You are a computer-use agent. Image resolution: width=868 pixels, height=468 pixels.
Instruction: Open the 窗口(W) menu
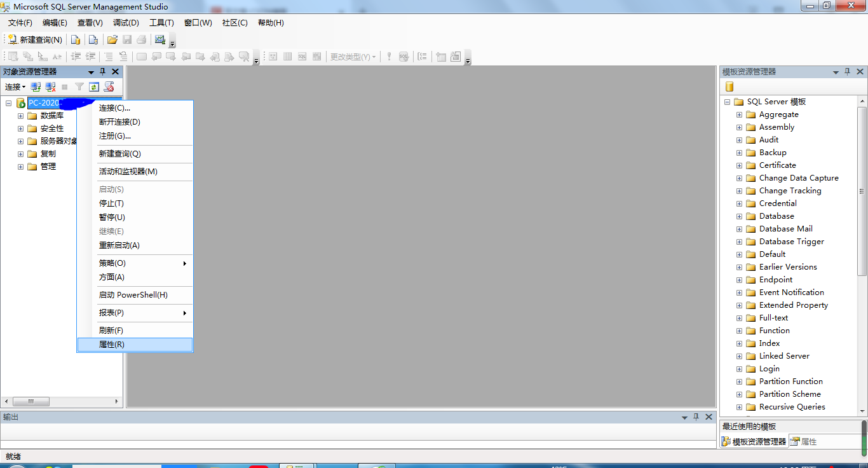pos(198,23)
